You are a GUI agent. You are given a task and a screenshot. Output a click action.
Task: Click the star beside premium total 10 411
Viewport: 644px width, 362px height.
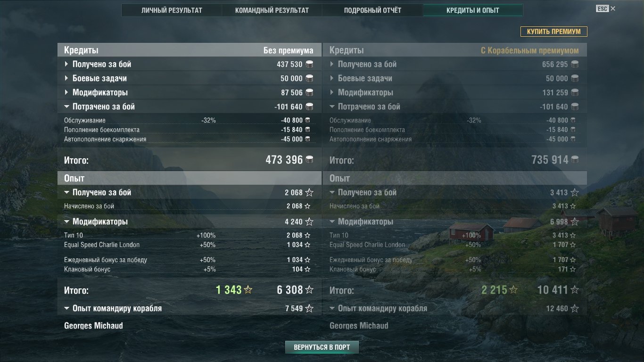click(x=575, y=290)
